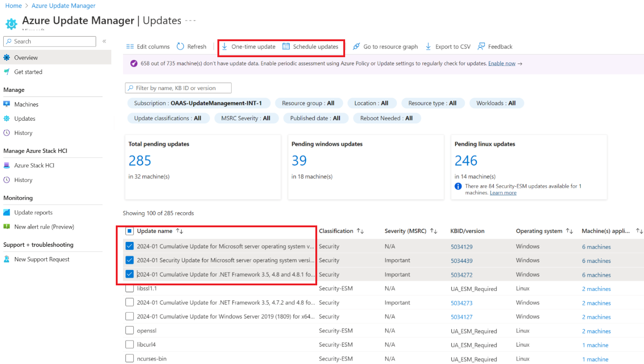Select Machines in the Manage menu
The width and height of the screenshot is (644, 364).
26,104
